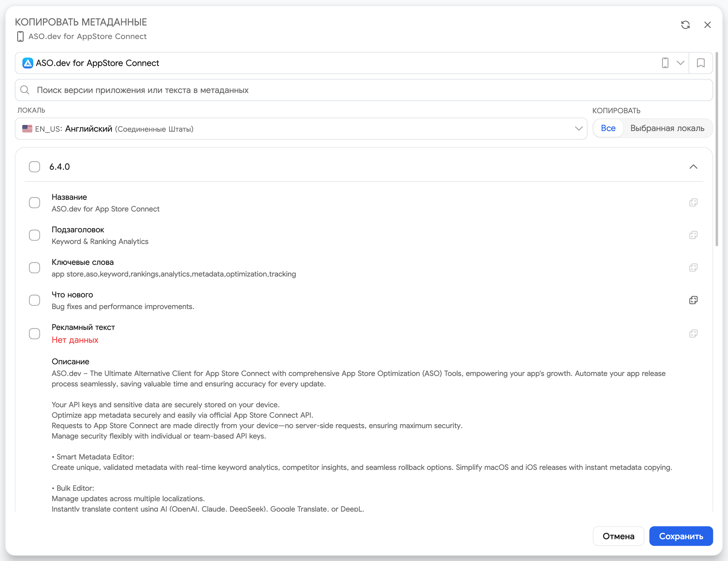The height and width of the screenshot is (561, 728).
Task: Click the Отмена button
Action: click(618, 536)
